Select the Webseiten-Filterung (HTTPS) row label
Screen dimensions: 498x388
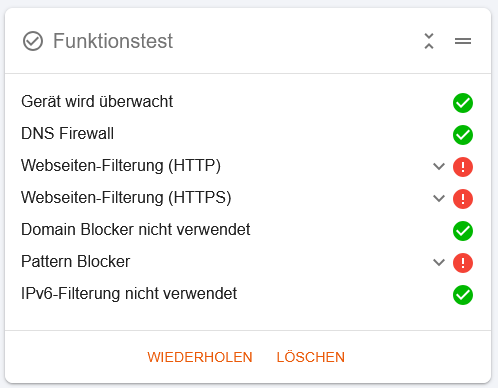tap(126, 197)
